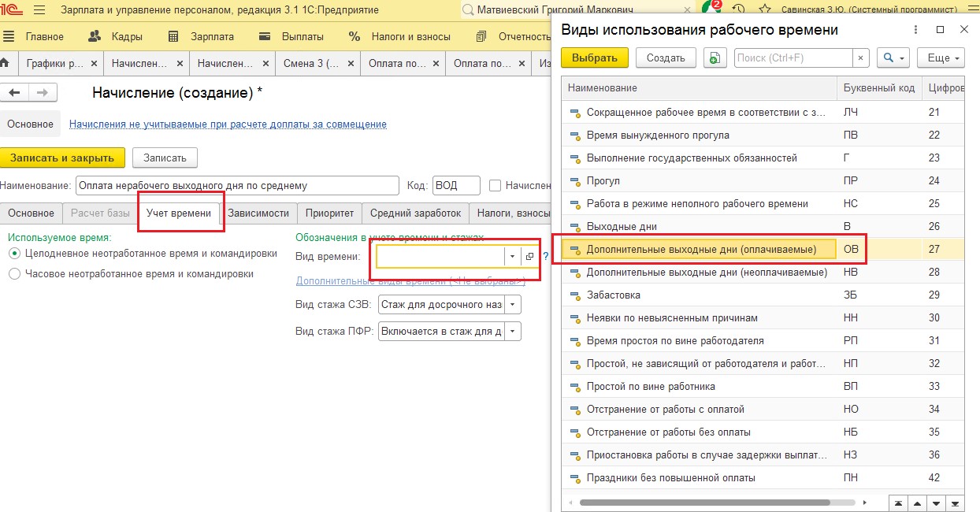Viewport: 980px width, 512px height.
Task: Jump to the last list entry arrow
Action: (x=955, y=502)
